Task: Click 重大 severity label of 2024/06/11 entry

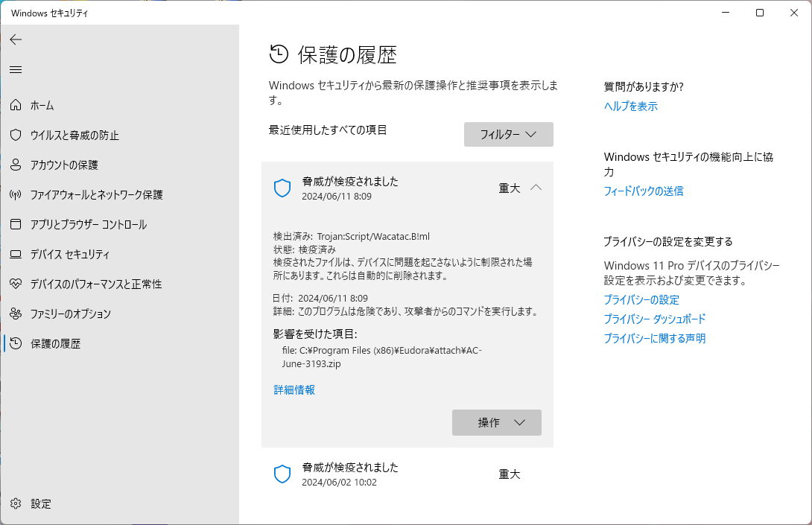Action: [509, 188]
